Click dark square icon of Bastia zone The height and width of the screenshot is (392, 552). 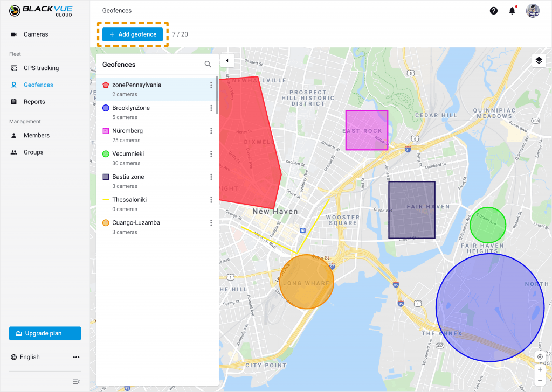106,177
